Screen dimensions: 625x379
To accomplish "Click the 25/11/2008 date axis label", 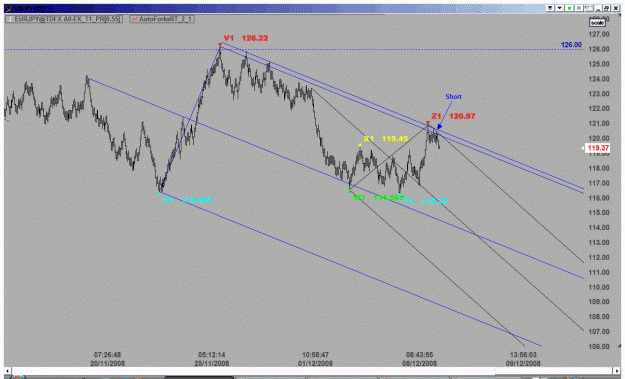I will (x=212, y=363).
